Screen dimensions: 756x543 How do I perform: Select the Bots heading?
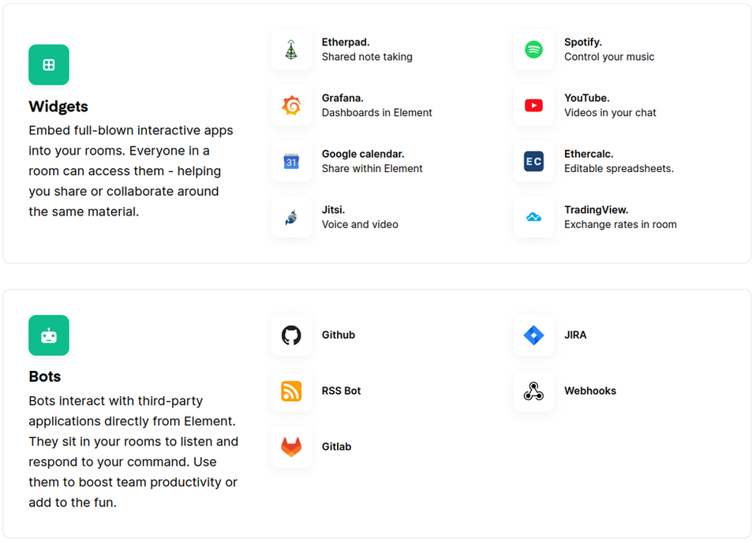coord(45,376)
